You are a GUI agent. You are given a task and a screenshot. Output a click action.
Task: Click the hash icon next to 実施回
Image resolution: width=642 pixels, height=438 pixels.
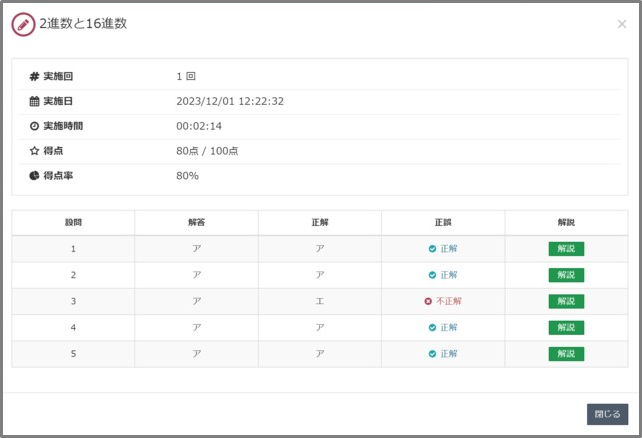[x=34, y=76]
